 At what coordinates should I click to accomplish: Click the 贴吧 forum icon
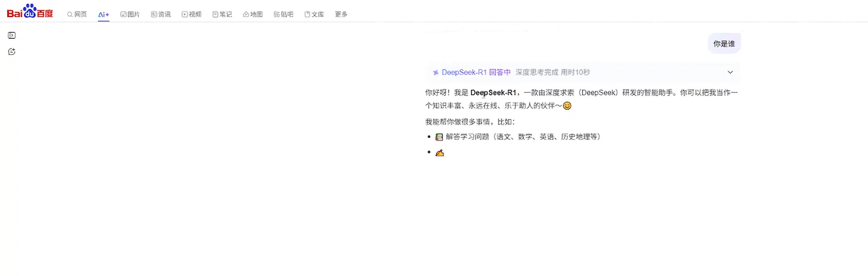(276, 14)
